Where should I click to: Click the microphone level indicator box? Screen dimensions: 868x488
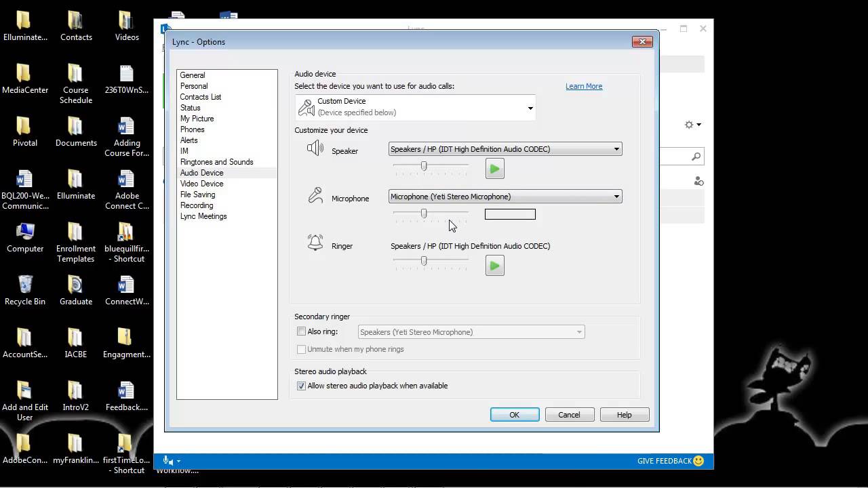pos(510,214)
